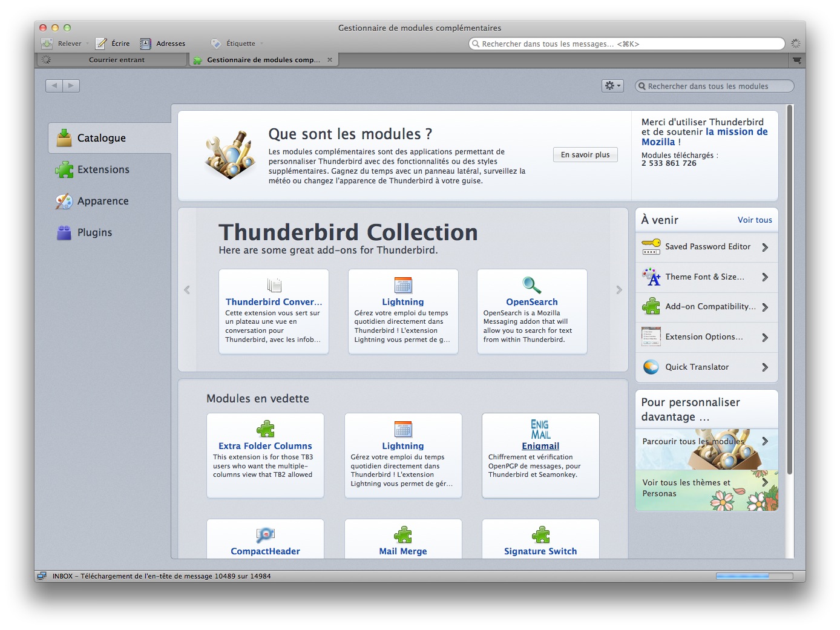Click the Extensions puzzle piece icon

pos(64,170)
